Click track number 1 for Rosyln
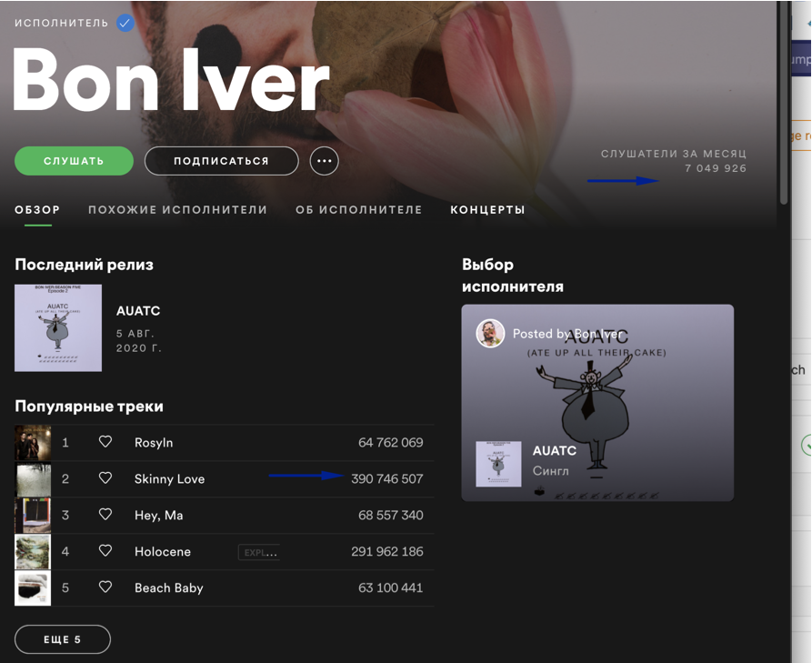 [65, 443]
